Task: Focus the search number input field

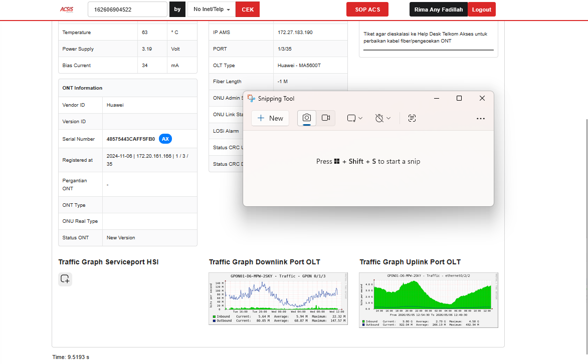Action: (127, 10)
